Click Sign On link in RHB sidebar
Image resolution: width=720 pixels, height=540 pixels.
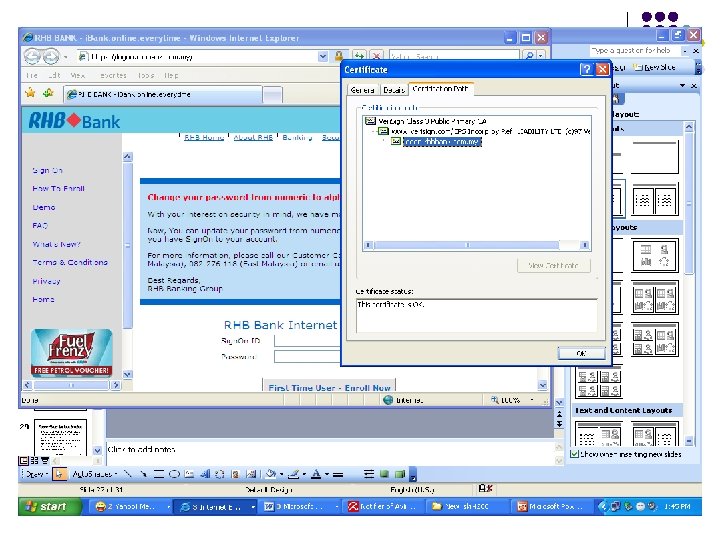[x=47, y=170]
